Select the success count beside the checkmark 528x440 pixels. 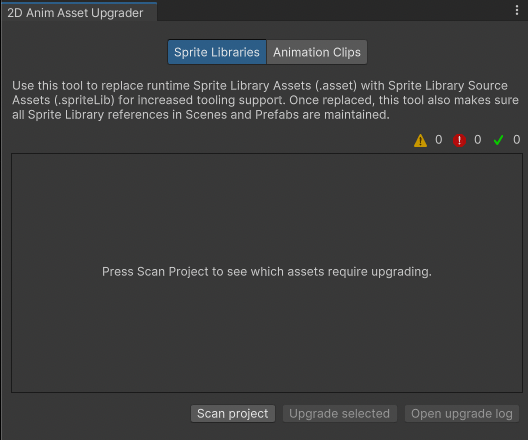[x=517, y=140]
